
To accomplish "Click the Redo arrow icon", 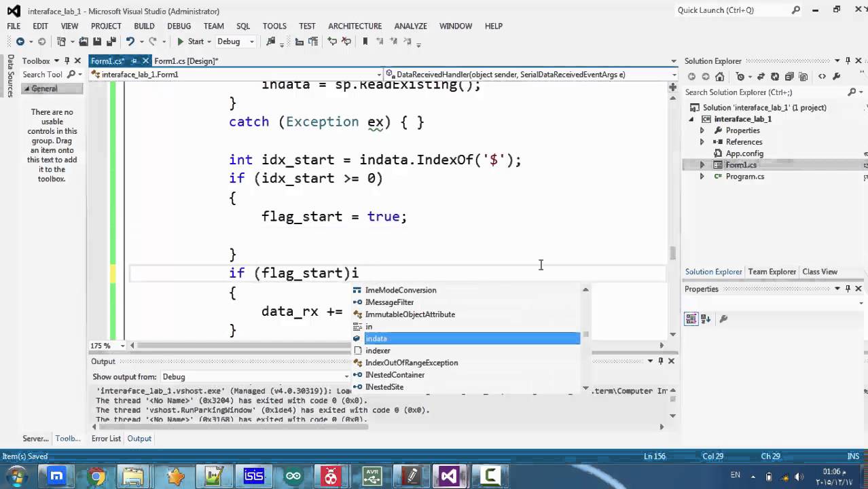I will click(153, 41).
